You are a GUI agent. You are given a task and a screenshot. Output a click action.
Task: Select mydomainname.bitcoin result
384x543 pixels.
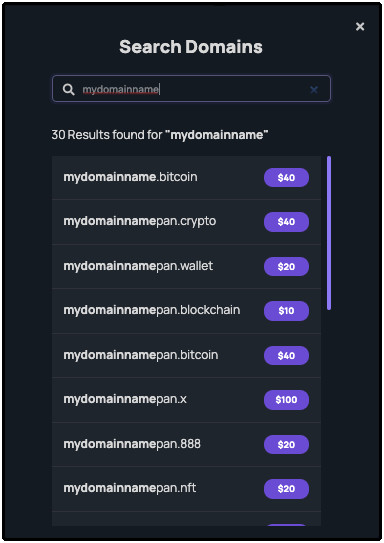pyautogui.click(x=186, y=177)
